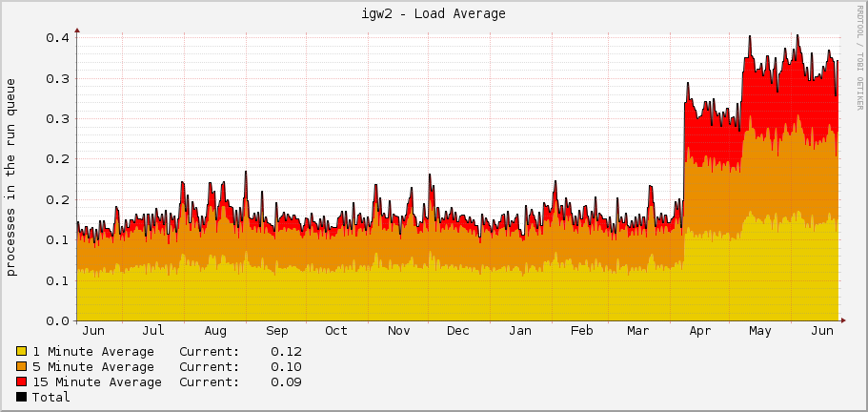Click the '5 Minute Average' legend label
The image size is (868, 412).
pyautogui.click(x=93, y=367)
